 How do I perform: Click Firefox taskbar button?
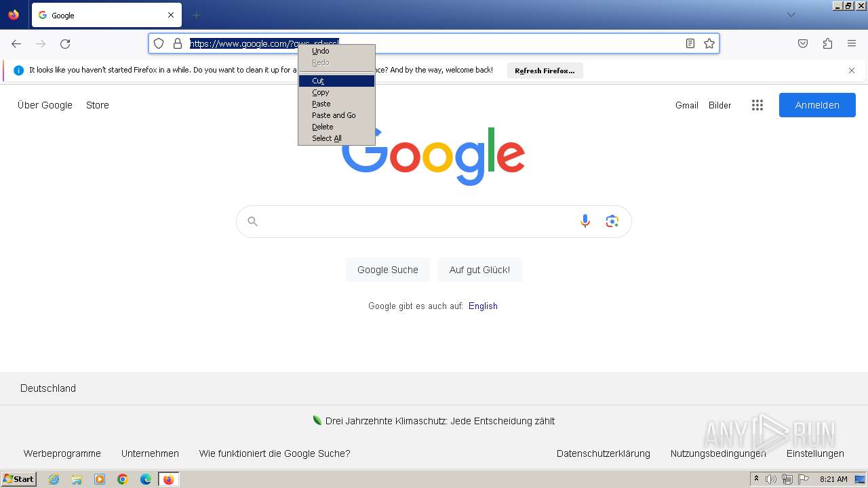point(169,479)
